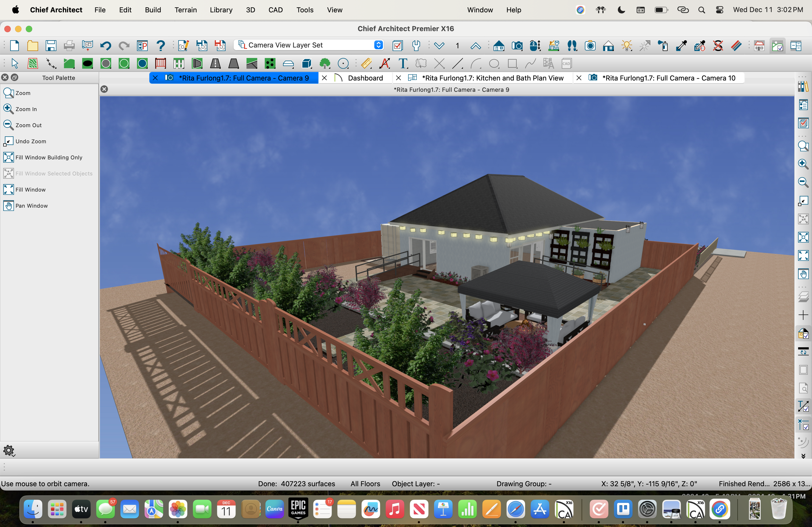Click Zoom Out in Tool Palette
The image size is (812, 527).
[x=23, y=125]
